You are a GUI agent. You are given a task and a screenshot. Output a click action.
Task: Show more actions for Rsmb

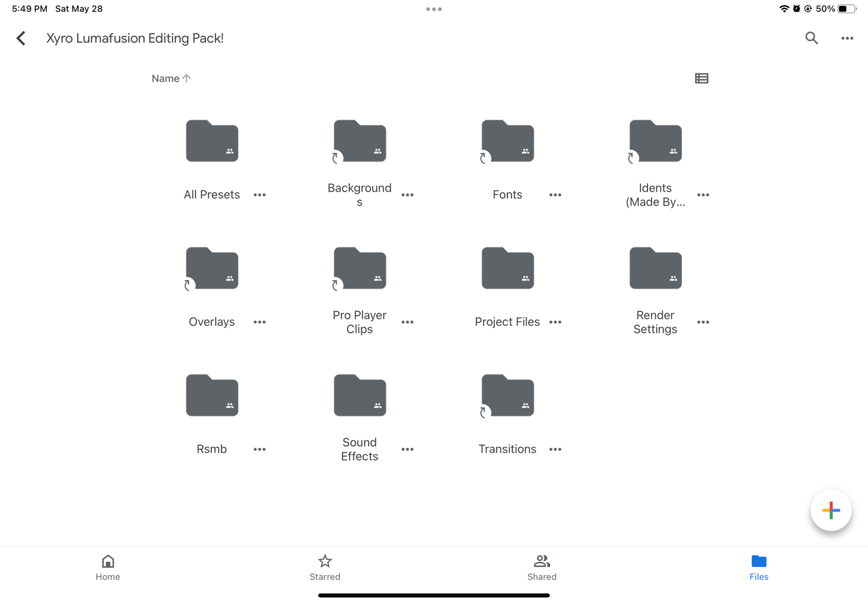[x=260, y=450]
